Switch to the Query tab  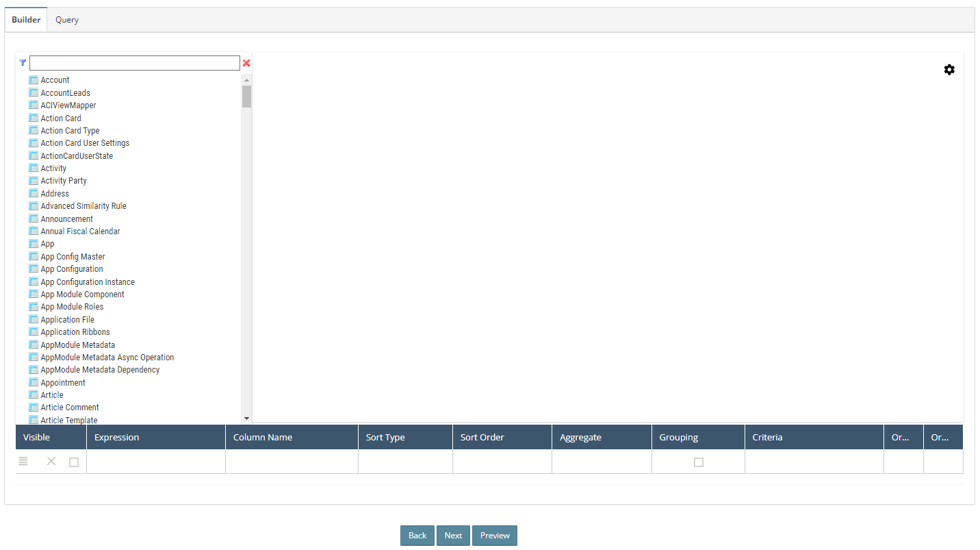click(x=67, y=20)
